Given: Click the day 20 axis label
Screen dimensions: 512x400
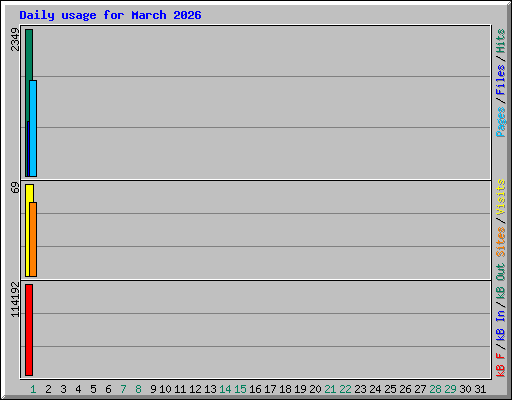Looking at the screenshot, I should pos(315,389).
